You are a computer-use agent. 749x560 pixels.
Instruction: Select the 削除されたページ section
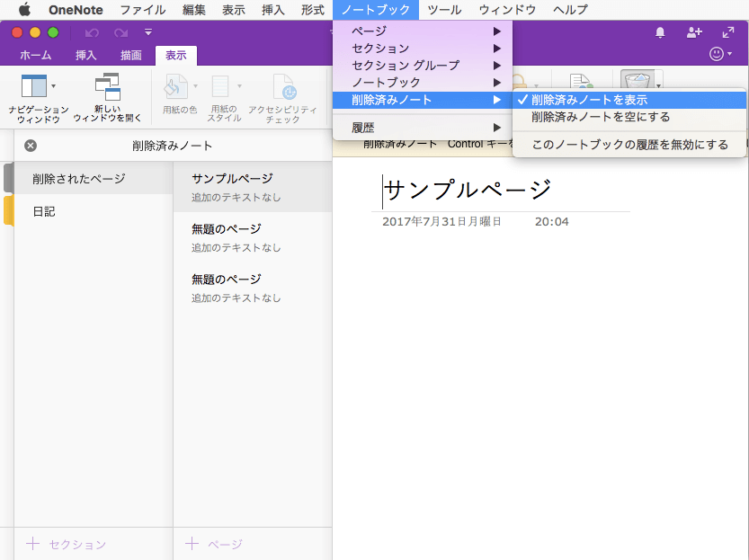coord(94,179)
